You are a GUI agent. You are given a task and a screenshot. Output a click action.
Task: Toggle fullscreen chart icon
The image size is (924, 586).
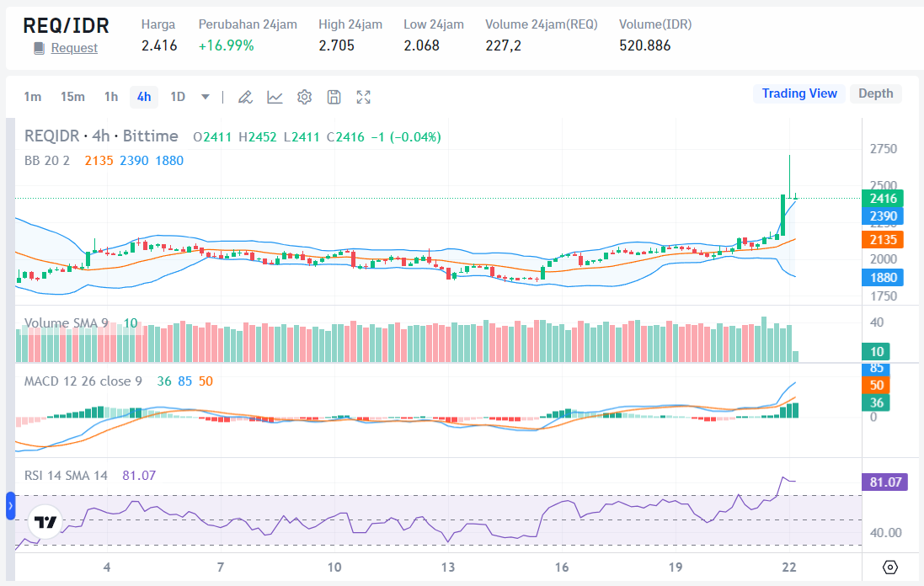click(364, 97)
